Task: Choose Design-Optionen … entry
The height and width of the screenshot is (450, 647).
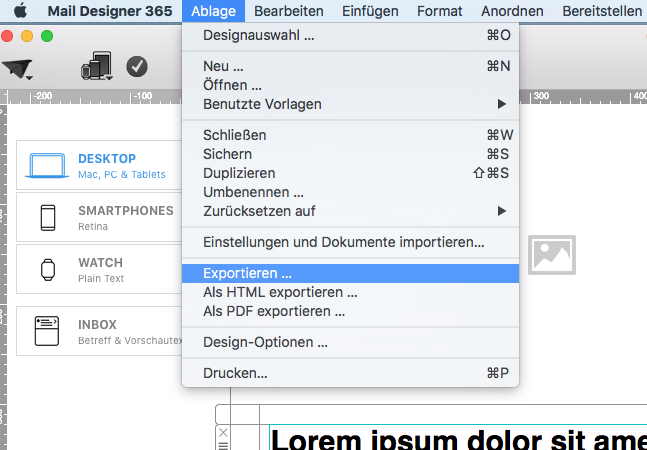Action: point(350,342)
